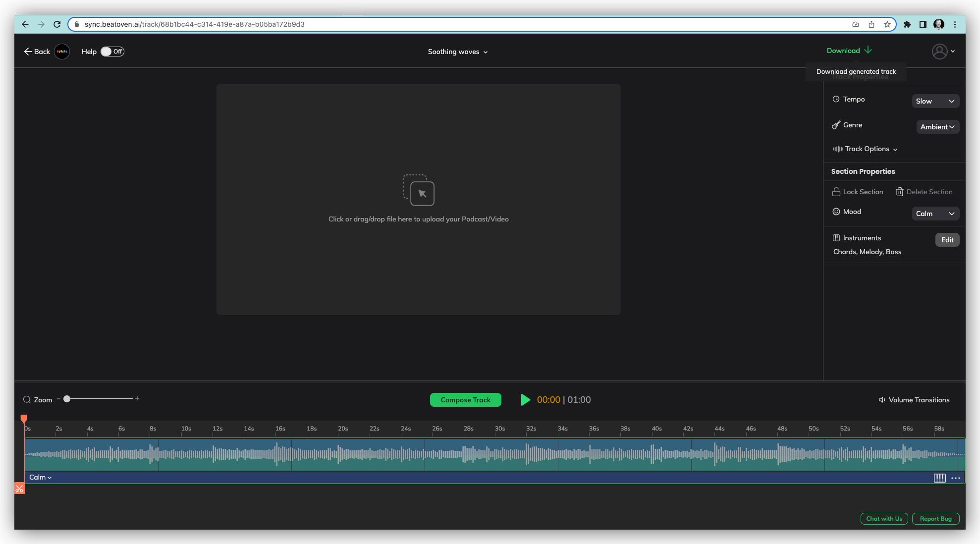
Task: Click the Download arrow icon
Action: click(868, 50)
